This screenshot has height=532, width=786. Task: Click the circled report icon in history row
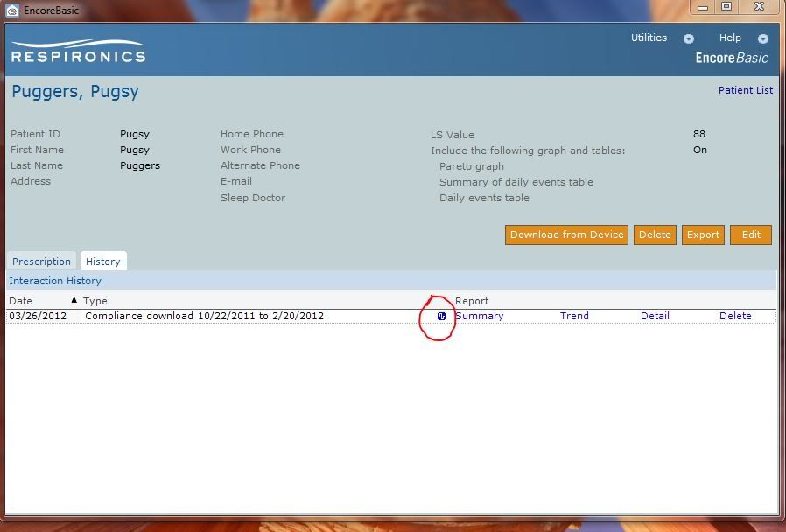(x=441, y=316)
